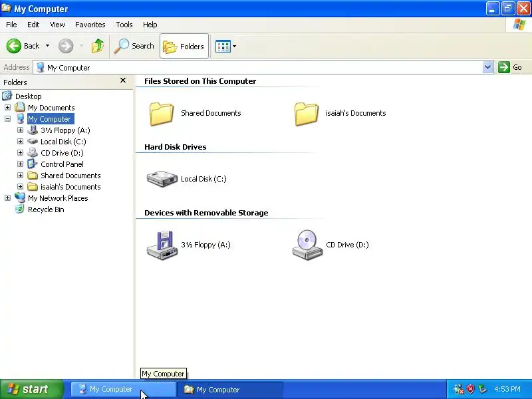Open the File menu
Screen dimensions: 532x399
click(11, 25)
